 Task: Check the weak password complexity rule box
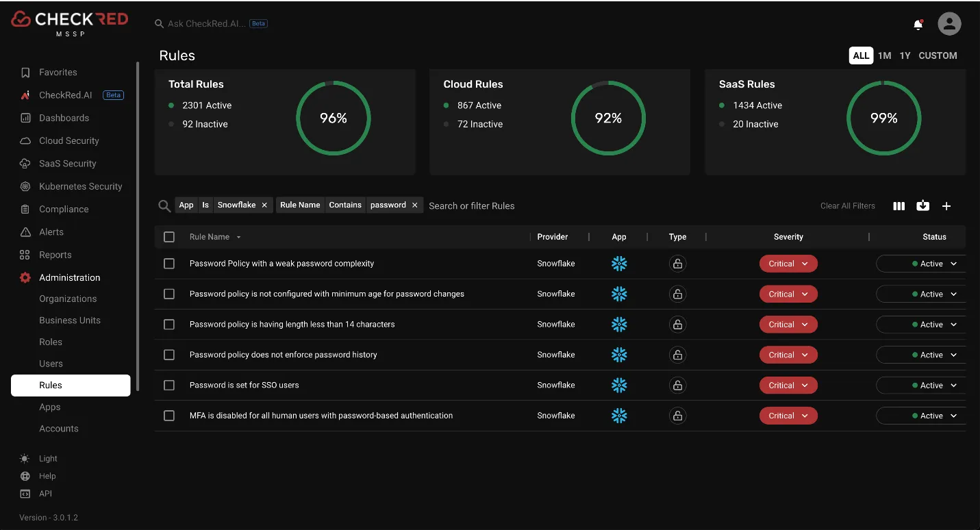click(169, 264)
